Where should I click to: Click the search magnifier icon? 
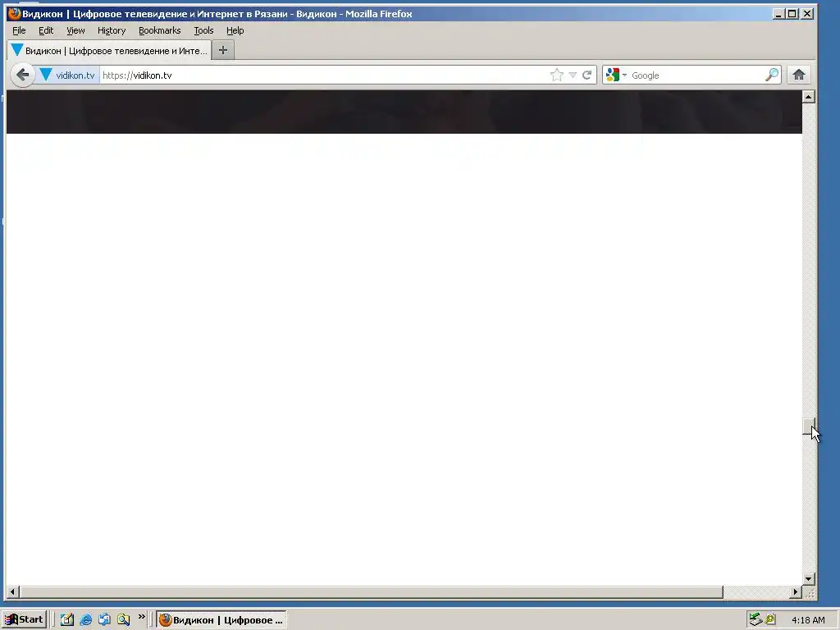coord(771,75)
